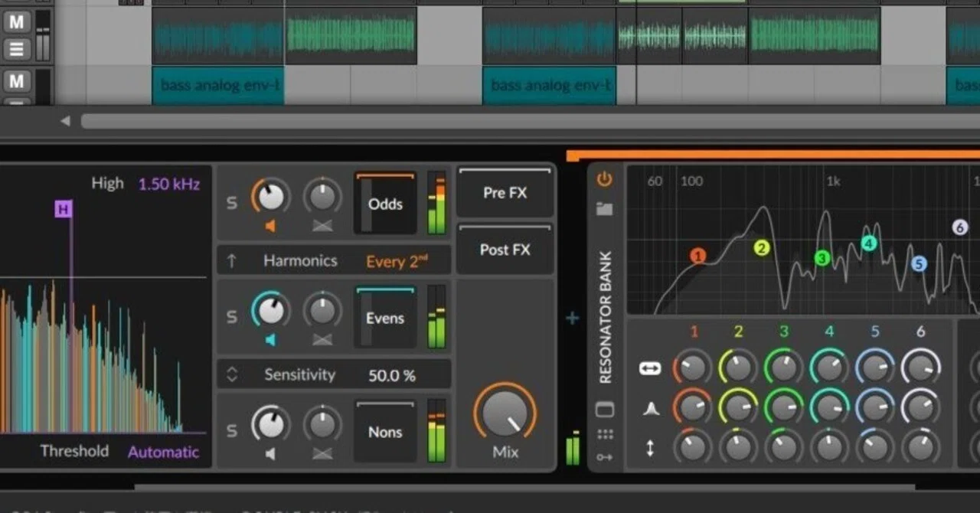Click the Evens cyan level knob
The width and height of the screenshot is (980, 513).
[x=270, y=310]
